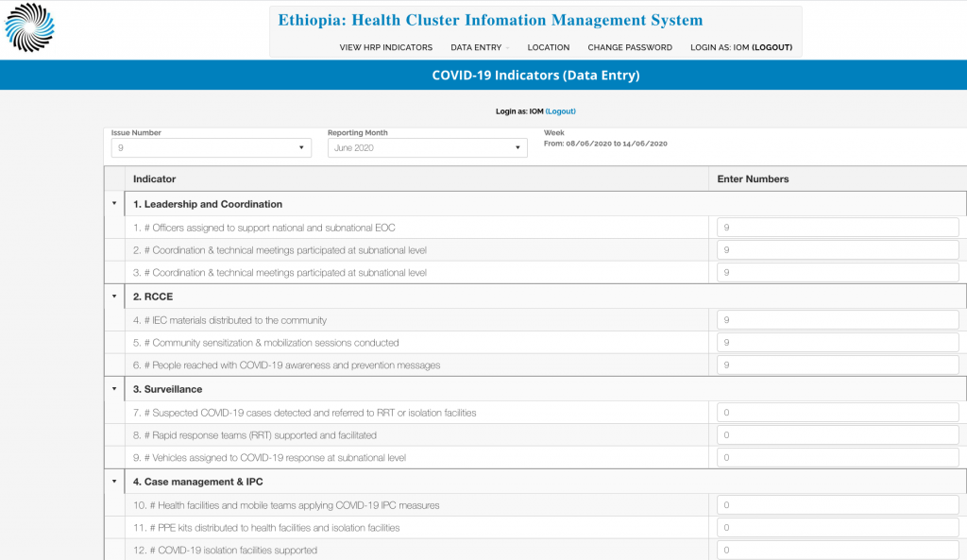Open Change Password page
The height and width of the screenshot is (560, 967).
click(630, 47)
